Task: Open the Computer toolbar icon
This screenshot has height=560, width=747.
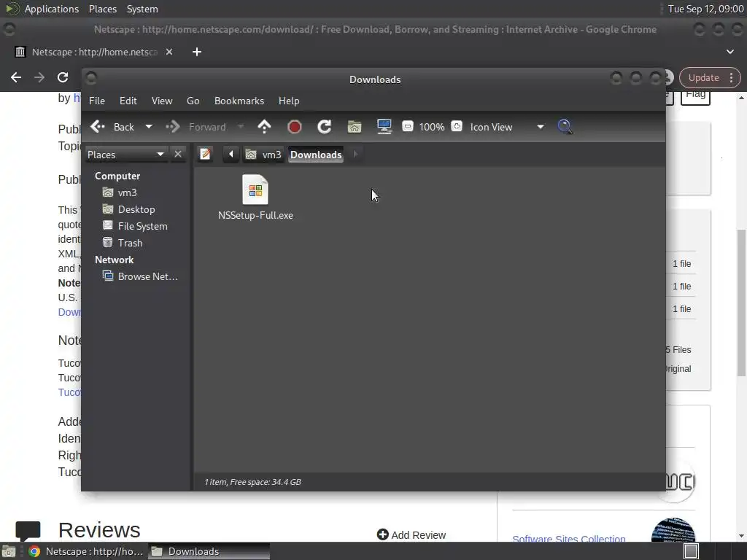Action: (384, 127)
